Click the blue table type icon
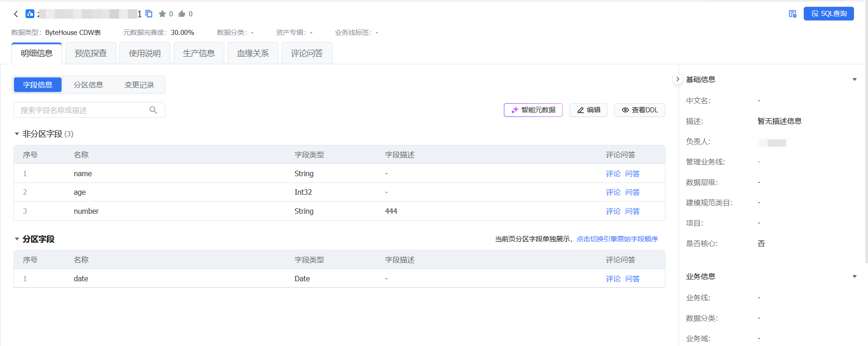Image resolution: width=868 pixels, height=346 pixels. click(30, 14)
